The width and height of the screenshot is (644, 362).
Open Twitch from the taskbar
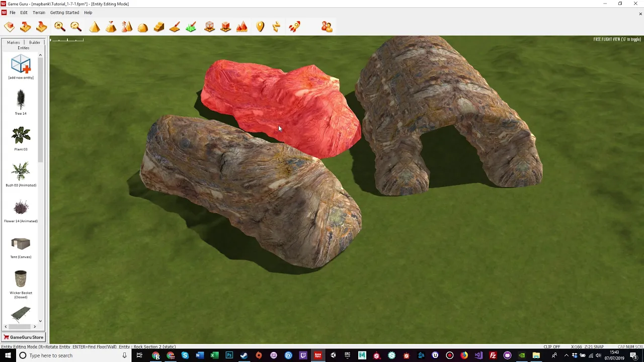pyautogui.click(x=303, y=355)
